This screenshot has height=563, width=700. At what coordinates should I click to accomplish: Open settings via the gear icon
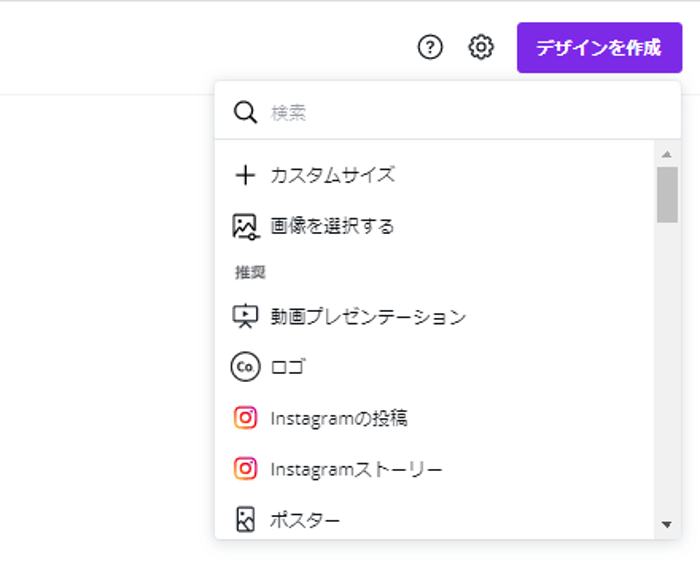[x=481, y=47]
